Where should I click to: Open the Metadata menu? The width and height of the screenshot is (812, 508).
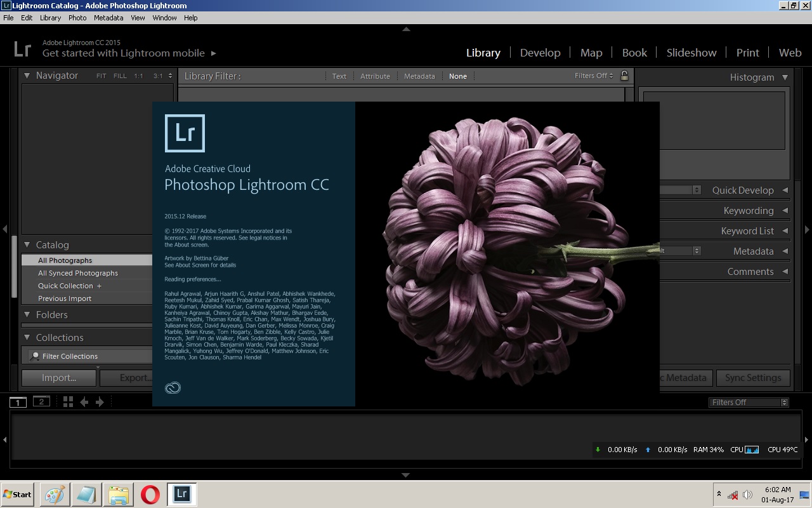pos(108,18)
